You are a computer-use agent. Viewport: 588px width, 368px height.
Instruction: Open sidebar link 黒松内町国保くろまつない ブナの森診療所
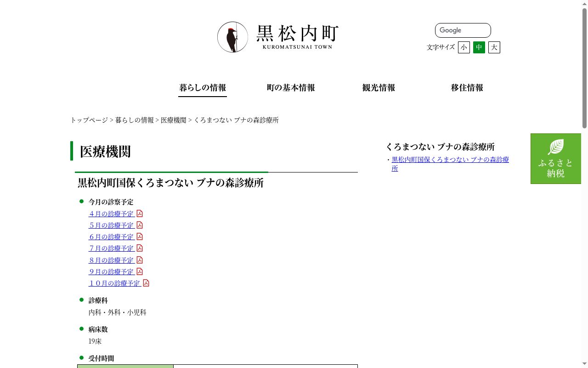coord(450,164)
